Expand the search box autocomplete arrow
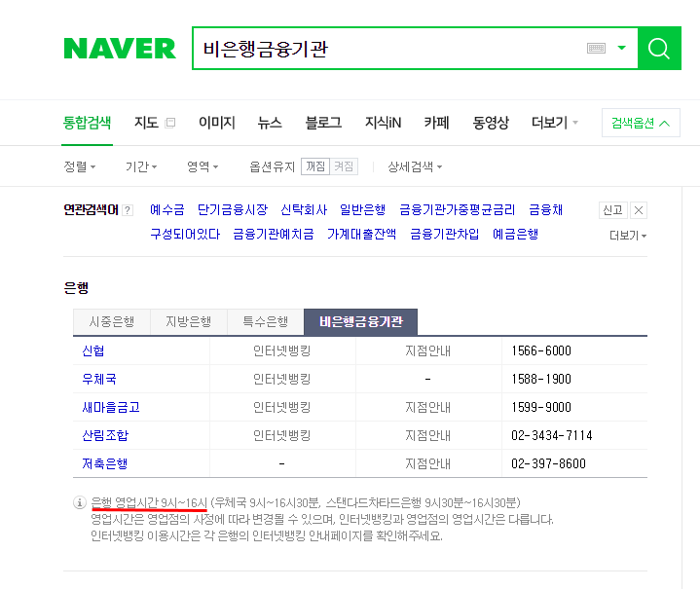This screenshot has height=589, width=700. 621,48
